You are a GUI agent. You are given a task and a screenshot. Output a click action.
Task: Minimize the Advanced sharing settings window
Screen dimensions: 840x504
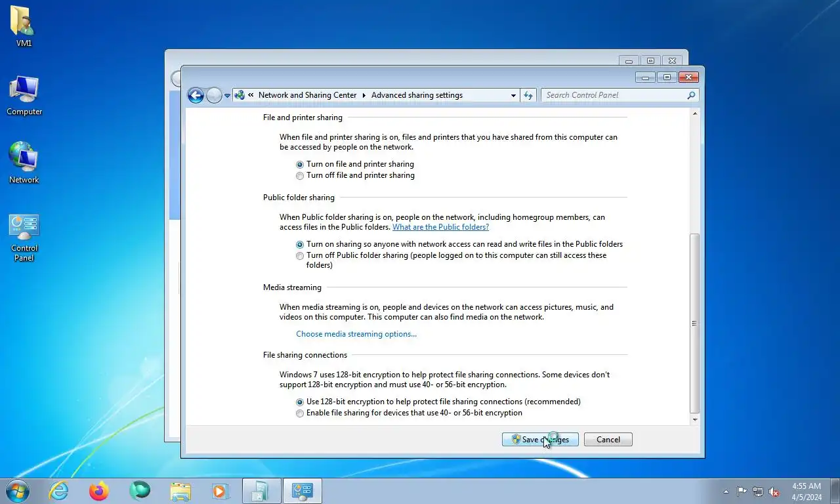(x=645, y=77)
